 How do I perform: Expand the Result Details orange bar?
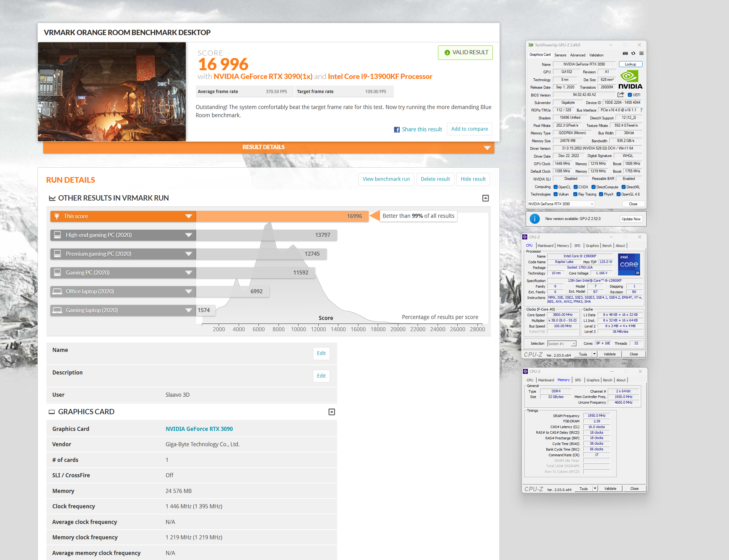click(268, 147)
